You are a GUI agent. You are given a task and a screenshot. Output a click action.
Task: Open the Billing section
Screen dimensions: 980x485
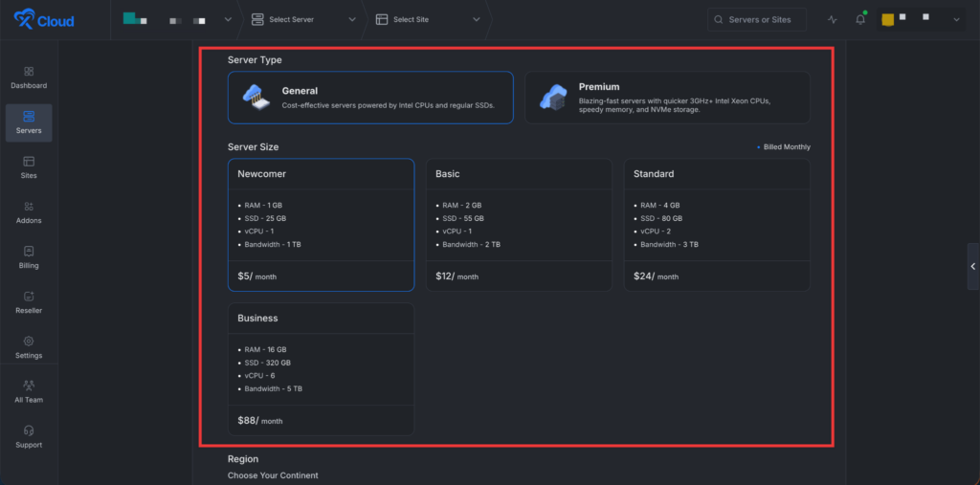coord(29,257)
